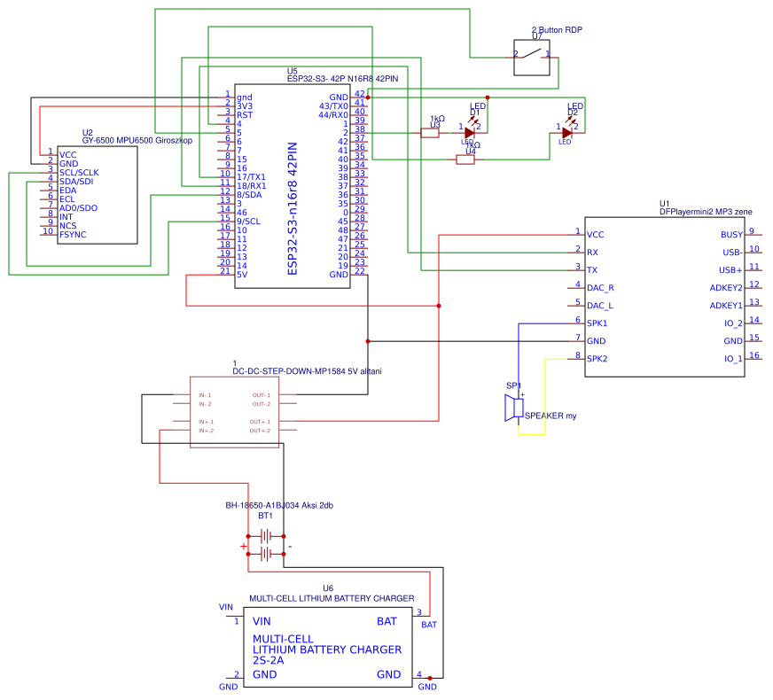Click the RST pin label
Viewport: 773px width, 700px height.
point(245,115)
